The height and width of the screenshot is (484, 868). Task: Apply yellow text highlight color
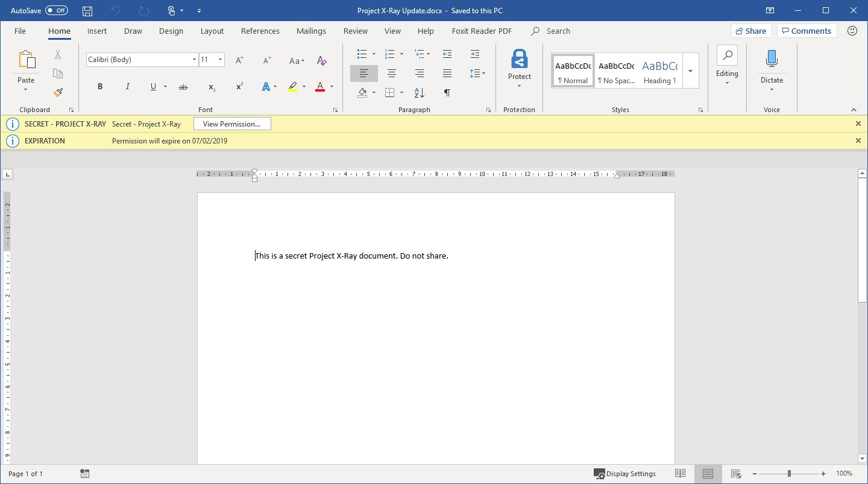pyautogui.click(x=292, y=87)
